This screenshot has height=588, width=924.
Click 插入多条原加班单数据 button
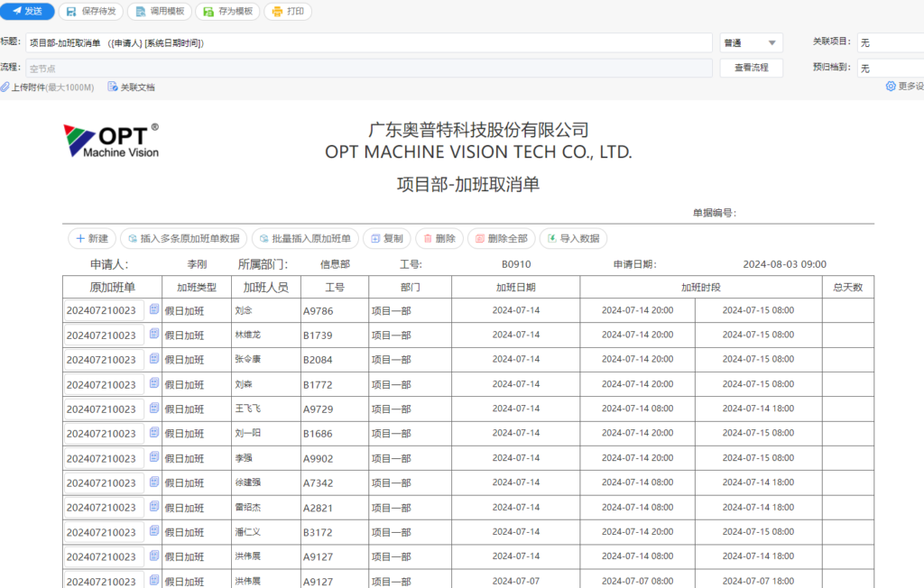[x=183, y=239]
